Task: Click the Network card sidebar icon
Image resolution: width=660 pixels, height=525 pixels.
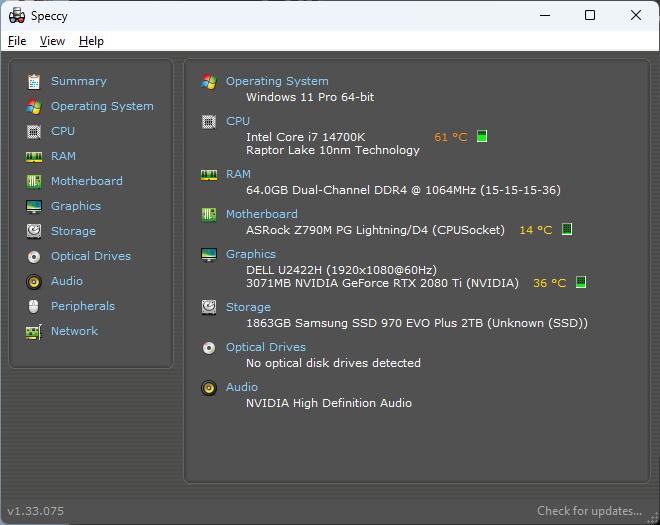Action: pyautogui.click(x=34, y=331)
